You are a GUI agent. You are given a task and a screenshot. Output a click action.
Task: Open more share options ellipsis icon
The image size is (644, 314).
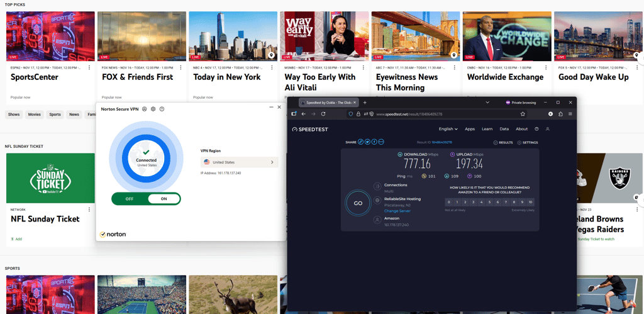pyautogui.click(x=381, y=142)
